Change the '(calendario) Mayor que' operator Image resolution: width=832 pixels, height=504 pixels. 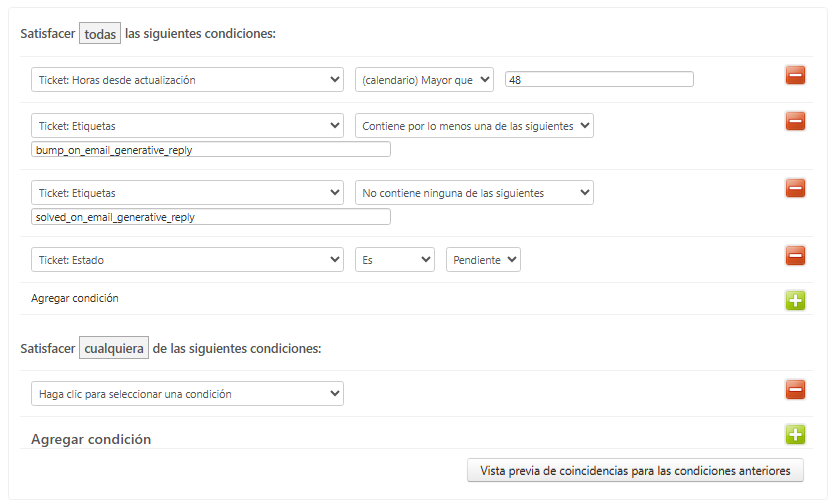coord(424,80)
